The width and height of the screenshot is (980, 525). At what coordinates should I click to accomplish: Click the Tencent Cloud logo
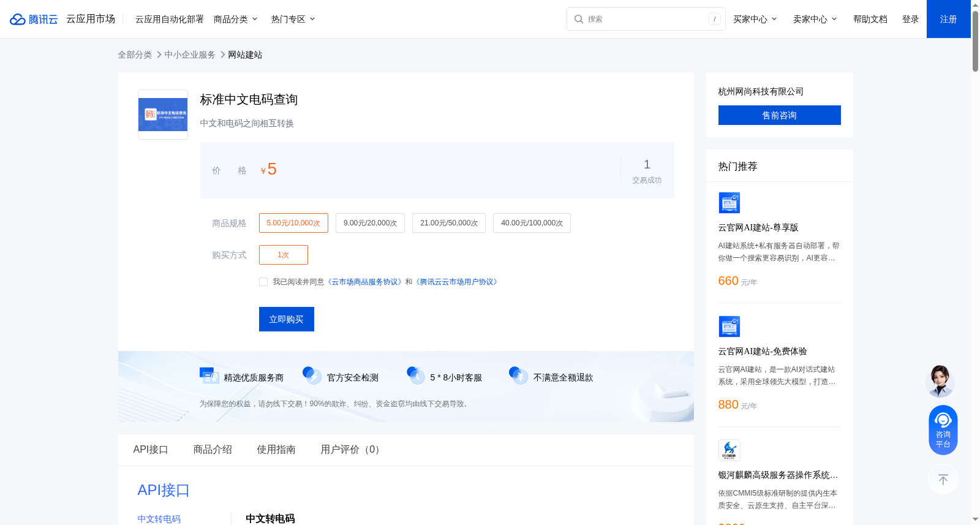(34, 19)
